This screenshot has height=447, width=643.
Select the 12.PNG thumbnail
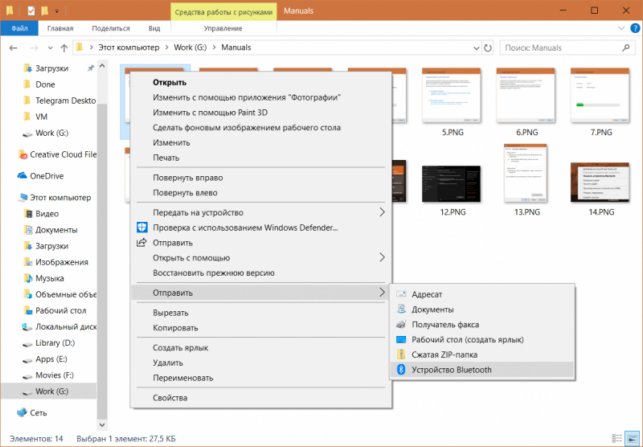(x=451, y=184)
